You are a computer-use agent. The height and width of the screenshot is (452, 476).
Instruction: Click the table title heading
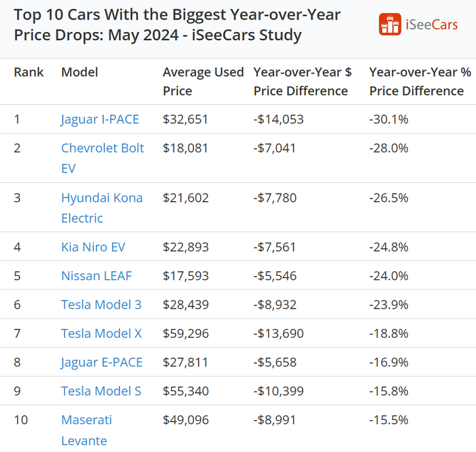click(177, 24)
